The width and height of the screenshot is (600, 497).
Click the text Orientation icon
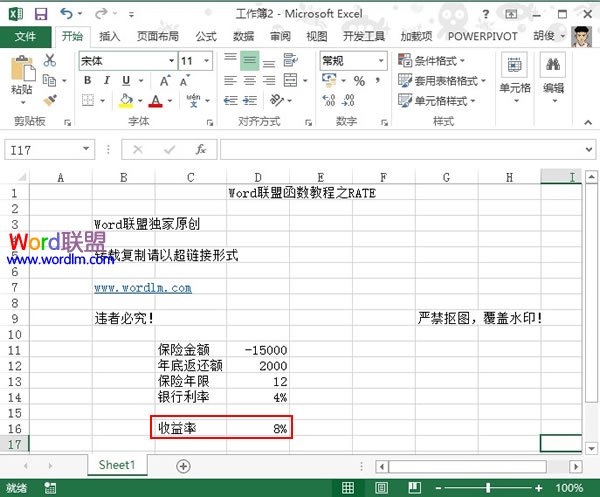(x=277, y=100)
